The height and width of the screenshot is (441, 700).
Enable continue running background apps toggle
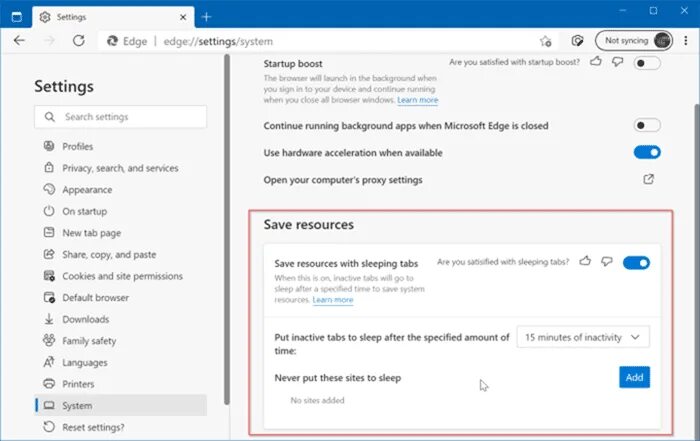click(x=647, y=125)
